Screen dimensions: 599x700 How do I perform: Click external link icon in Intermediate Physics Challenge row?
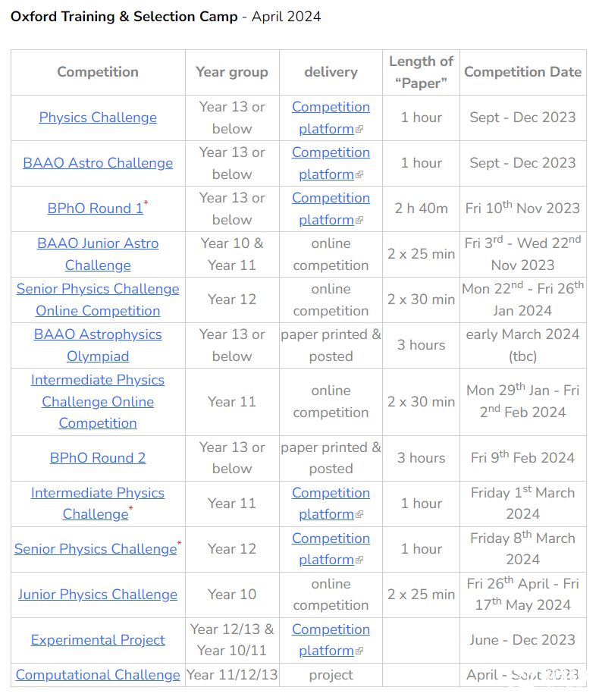[x=359, y=514]
